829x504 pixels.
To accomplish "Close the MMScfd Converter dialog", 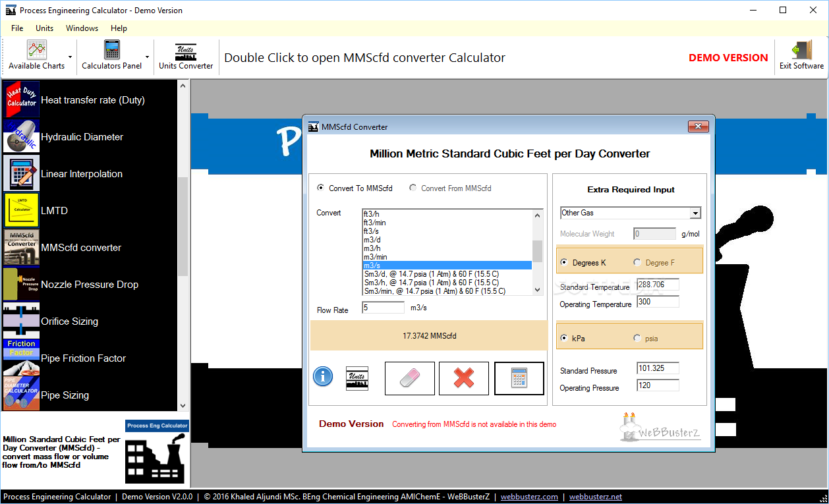I will 698,126.
